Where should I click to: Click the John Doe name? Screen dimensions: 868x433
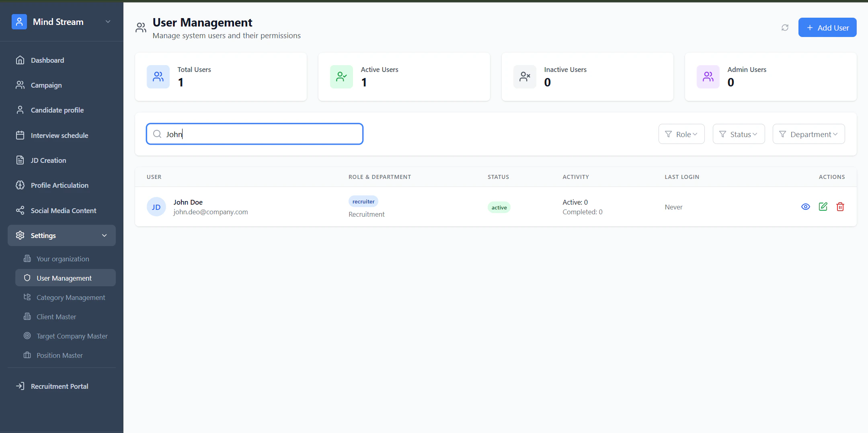(188, 202)
